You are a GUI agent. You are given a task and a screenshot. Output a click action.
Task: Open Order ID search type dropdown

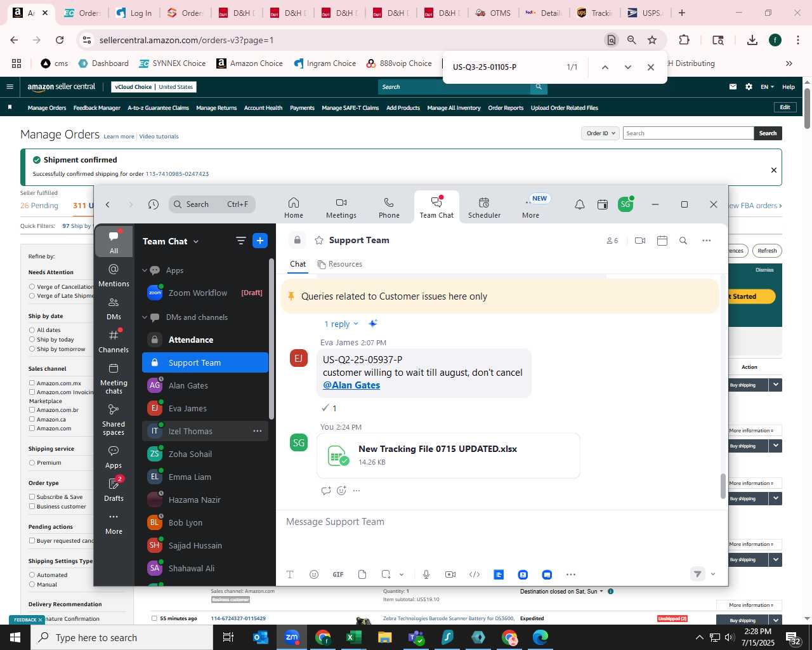pyautogui.click(x=600, y=133)
